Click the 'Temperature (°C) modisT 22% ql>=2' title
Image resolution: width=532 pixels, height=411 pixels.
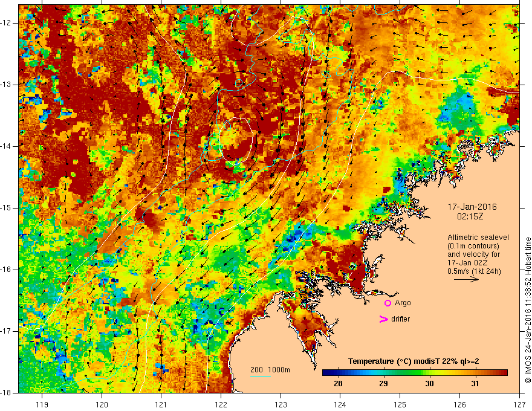coord(414,361)
